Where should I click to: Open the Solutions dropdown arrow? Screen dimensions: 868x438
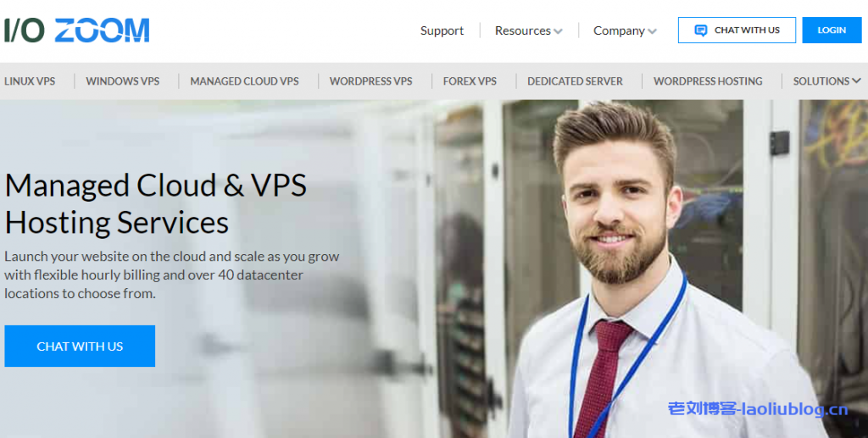tap(856, 80)
